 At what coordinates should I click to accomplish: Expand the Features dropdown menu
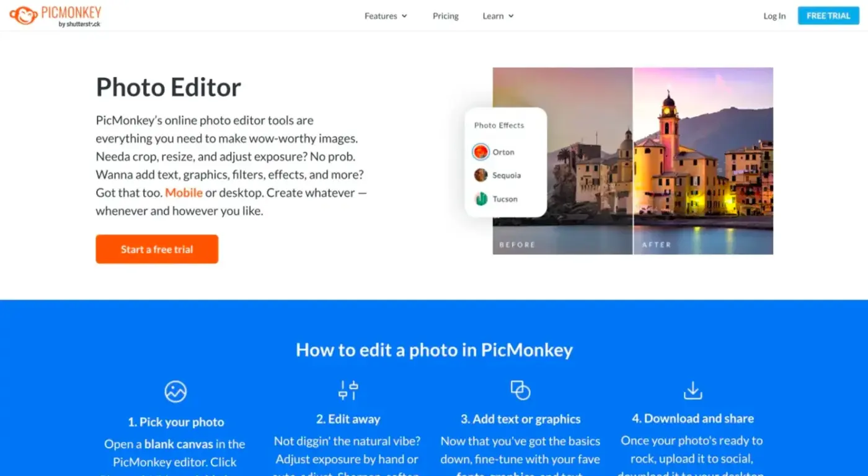tap(386, 16)
